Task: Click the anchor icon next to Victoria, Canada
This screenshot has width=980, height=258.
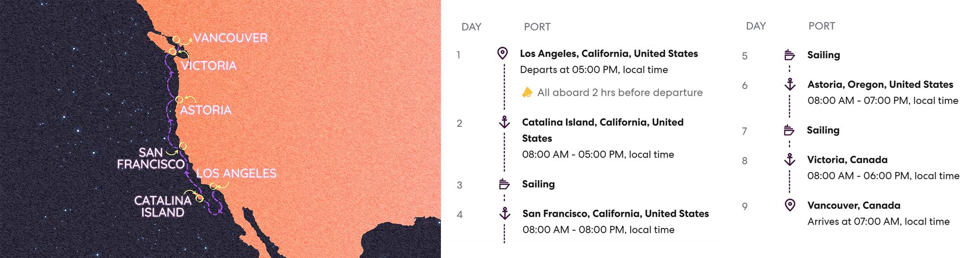Action: (790, 159)
